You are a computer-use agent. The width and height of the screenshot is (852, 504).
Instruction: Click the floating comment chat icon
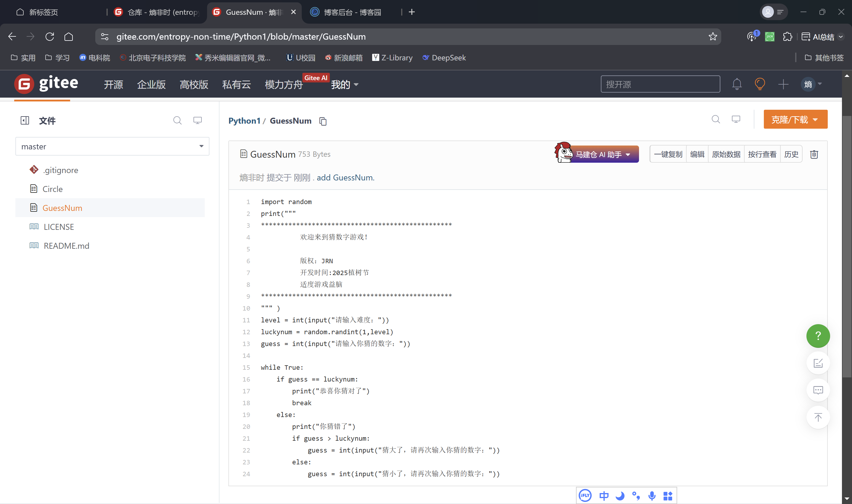click(x=818, y=390)
